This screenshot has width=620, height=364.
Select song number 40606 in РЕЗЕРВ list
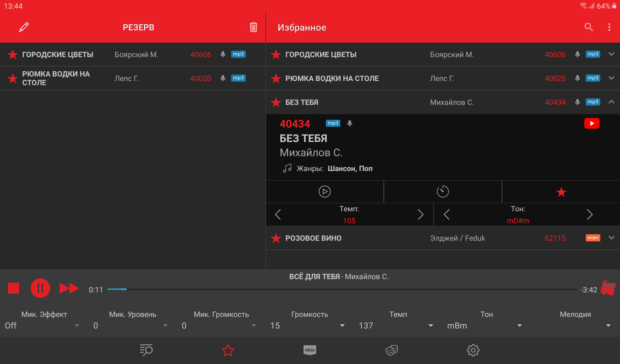click(201, 55)
